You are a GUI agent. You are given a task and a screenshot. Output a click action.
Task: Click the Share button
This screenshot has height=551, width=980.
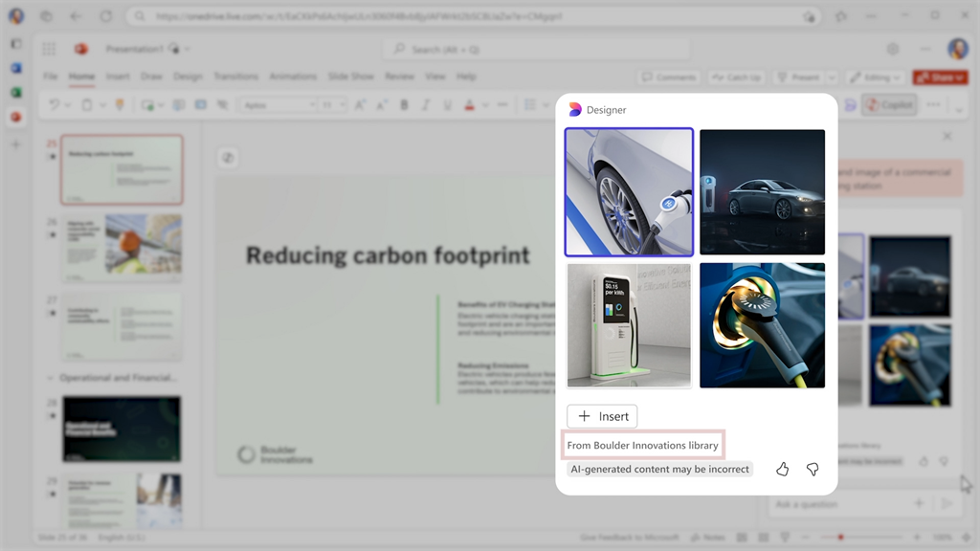[933, 77]
